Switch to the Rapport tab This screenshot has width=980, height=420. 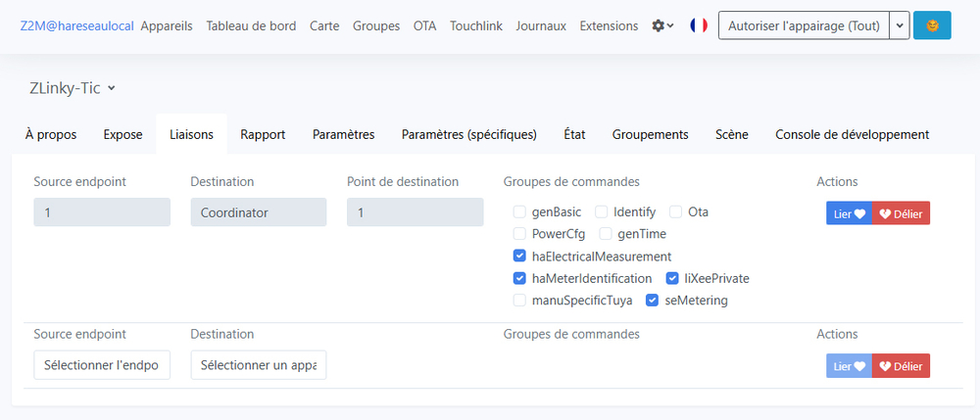click(263, 134)
